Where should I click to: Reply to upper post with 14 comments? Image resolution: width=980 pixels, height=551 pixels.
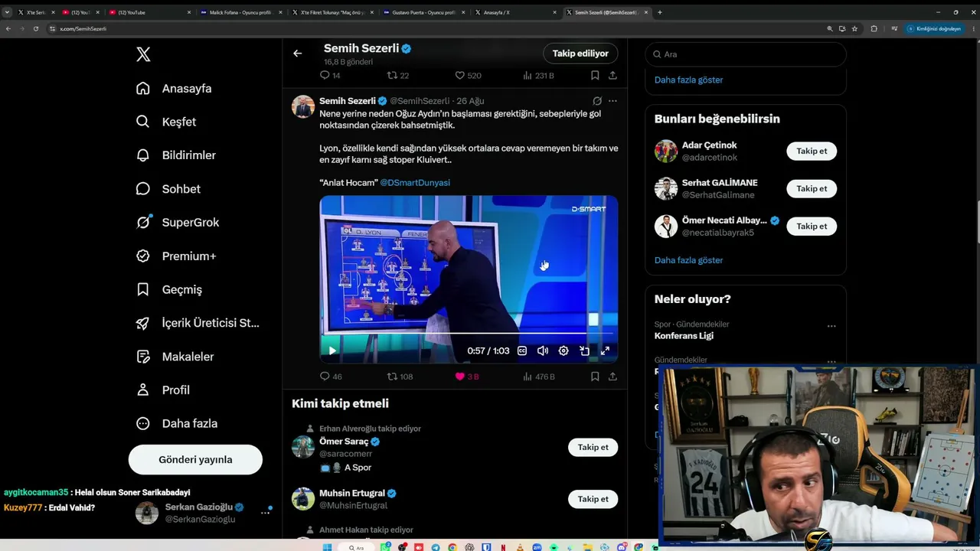(330, 76)
